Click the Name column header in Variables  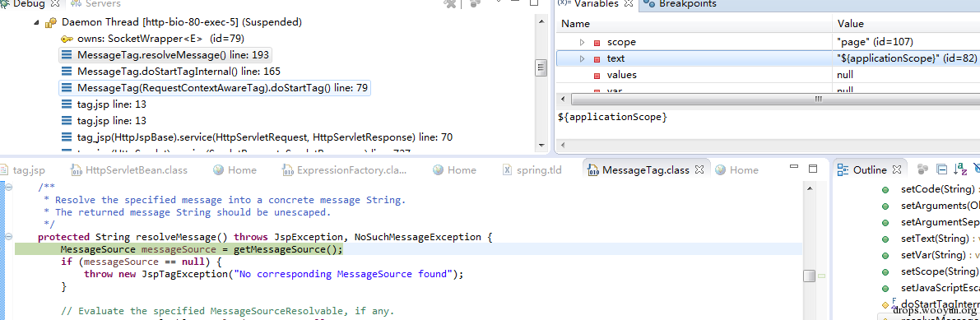click(x=694, y=25)
